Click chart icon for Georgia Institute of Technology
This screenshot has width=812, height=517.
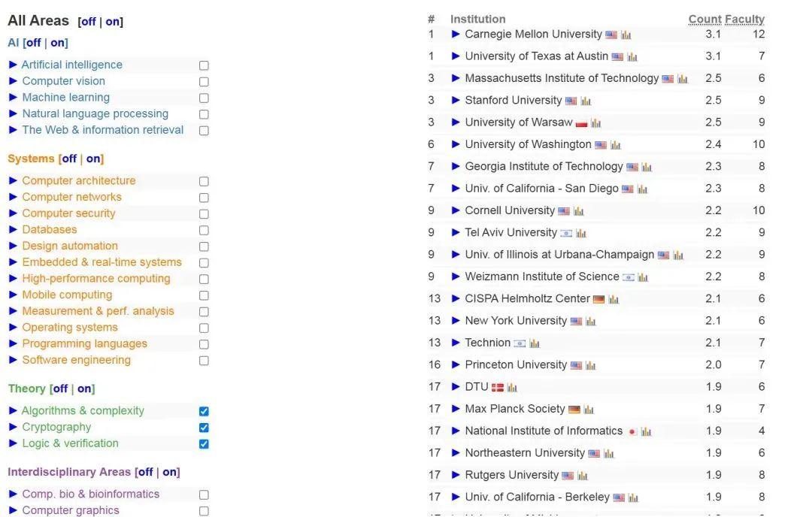pos(647,167)
